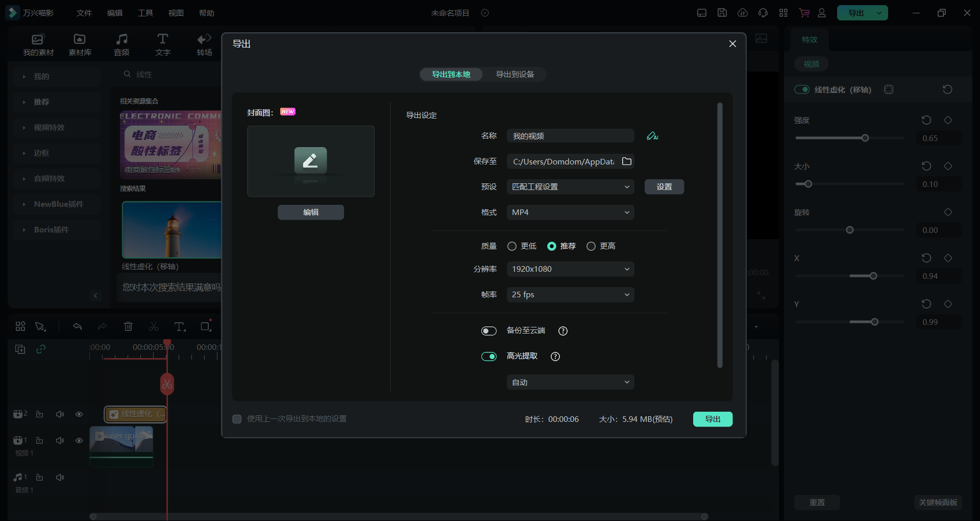980x521 pixels.
Task: Enable the 备份至云端 cloud backup toggle
Action: click(x=489, y=331)
